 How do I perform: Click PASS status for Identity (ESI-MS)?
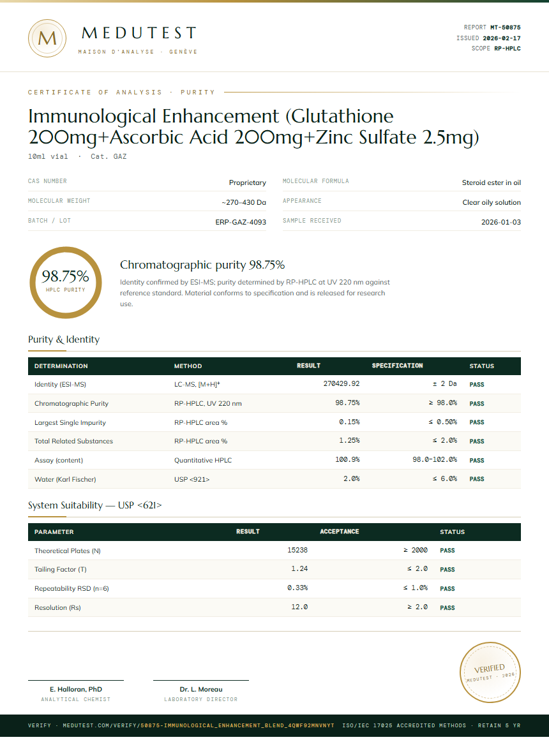pos(477,385)
